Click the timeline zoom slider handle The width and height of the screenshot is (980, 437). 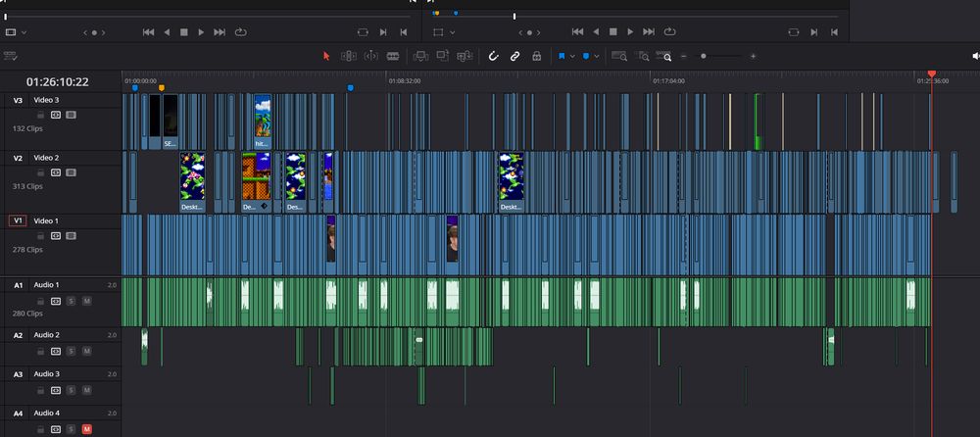pyautogui.click(x=703, y=56)
